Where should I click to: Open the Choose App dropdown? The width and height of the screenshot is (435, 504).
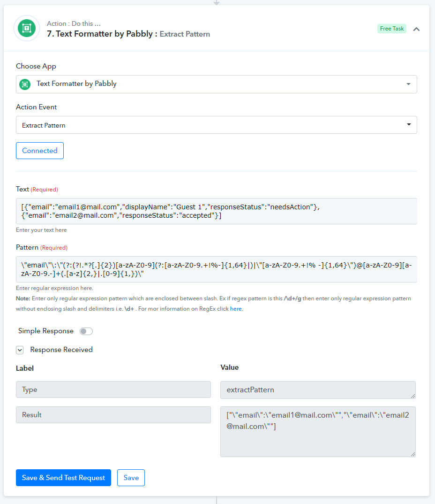pos(216,84)
